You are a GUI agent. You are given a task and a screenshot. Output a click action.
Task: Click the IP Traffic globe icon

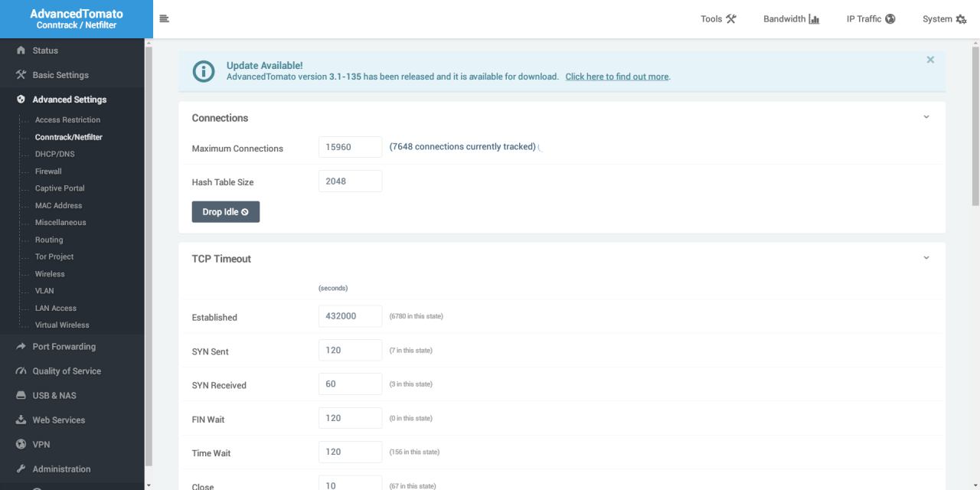[x=890, y=19]
